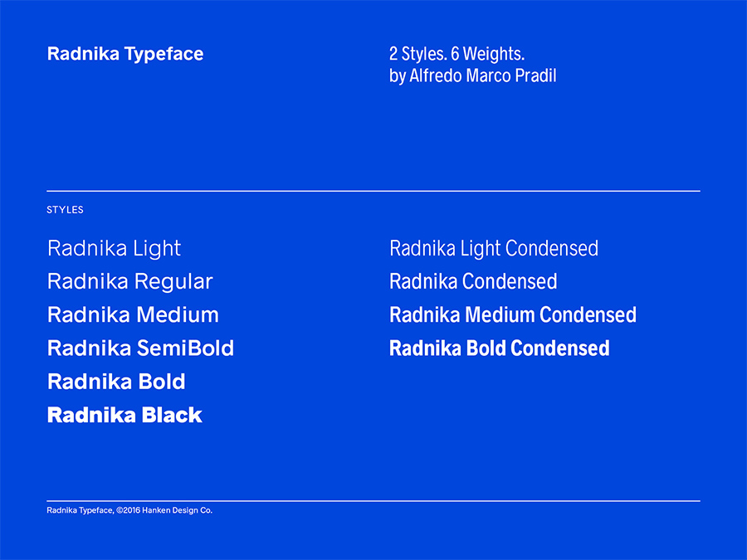747x560 pixels.
Task: Select the Radnika Light sample
Action: point(114,249)
